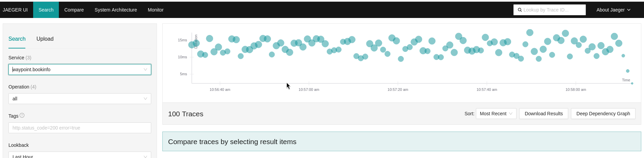Screen dimensions: 644x158
Task: Click the JAEGER UI home link
Action: coord(15,10)
